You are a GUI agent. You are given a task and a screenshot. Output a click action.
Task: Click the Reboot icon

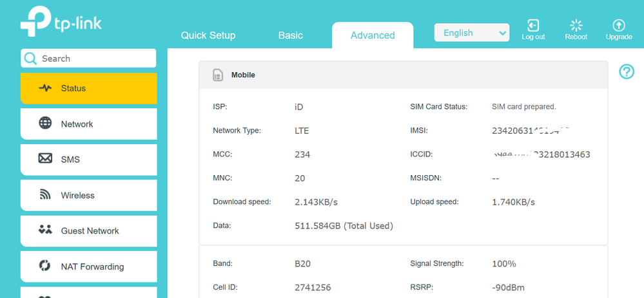(576, 25)
